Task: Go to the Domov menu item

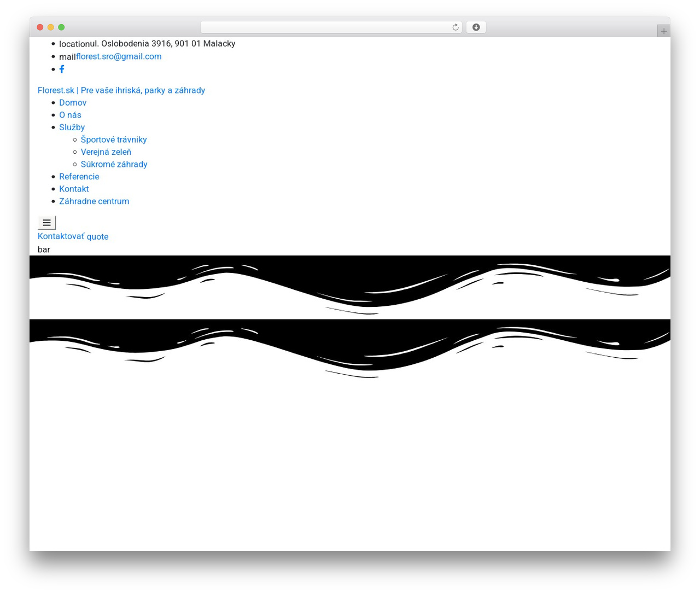Action: [x=73, y=102]
